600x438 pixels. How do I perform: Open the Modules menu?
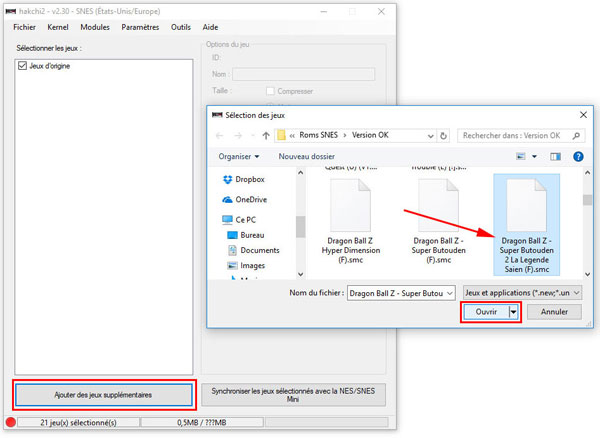tap(95, 27)
